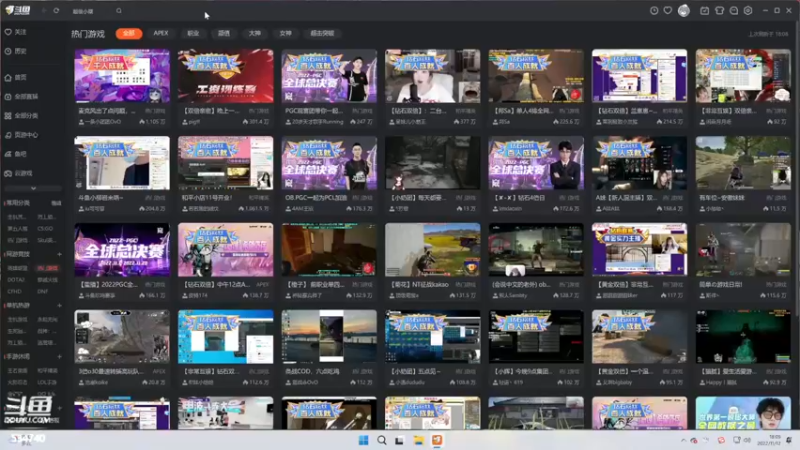
Task: Click the plus next to 网游竞技
Action: [x=59, y=254]
